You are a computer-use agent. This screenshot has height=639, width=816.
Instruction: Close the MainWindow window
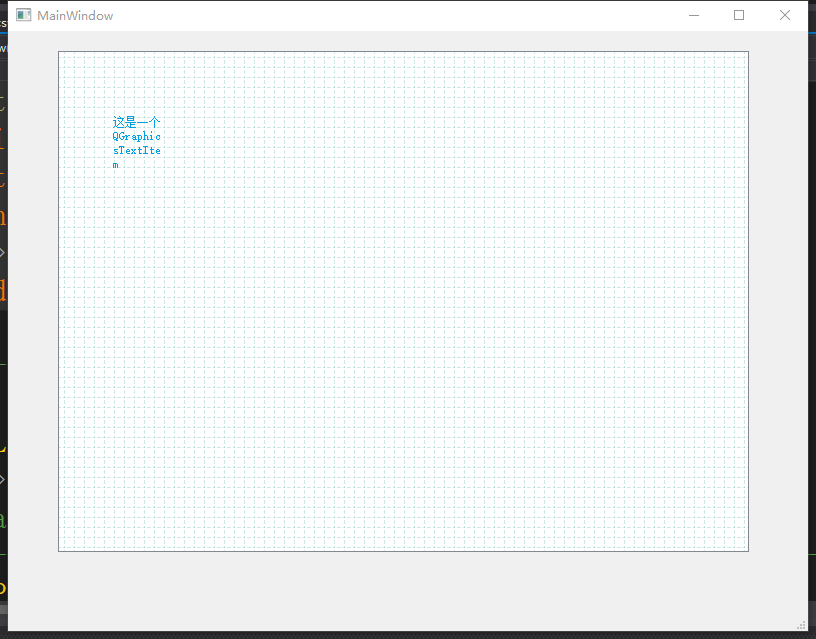(784, 15)
